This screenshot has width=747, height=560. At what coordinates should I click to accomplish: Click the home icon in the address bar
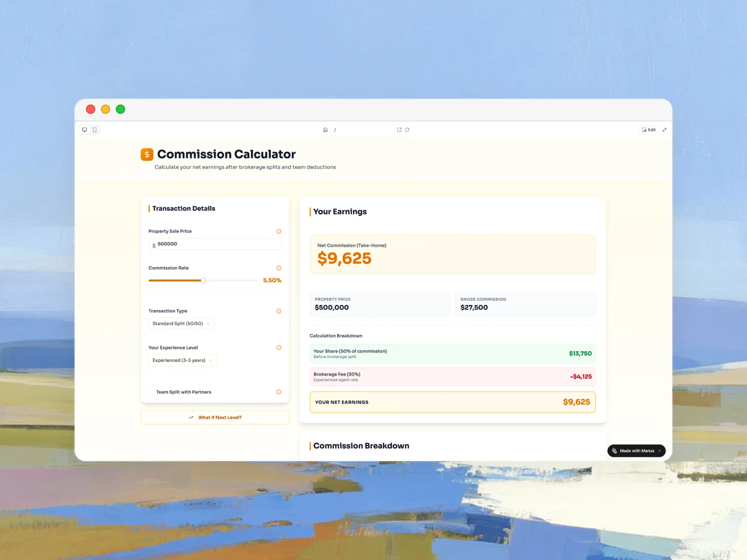pyautogui.click(x=325, y=130)
